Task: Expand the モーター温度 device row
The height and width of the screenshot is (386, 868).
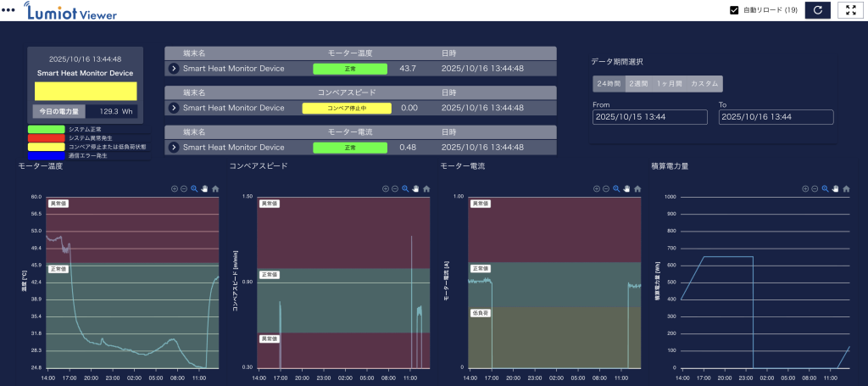Action: pos(174,69)
